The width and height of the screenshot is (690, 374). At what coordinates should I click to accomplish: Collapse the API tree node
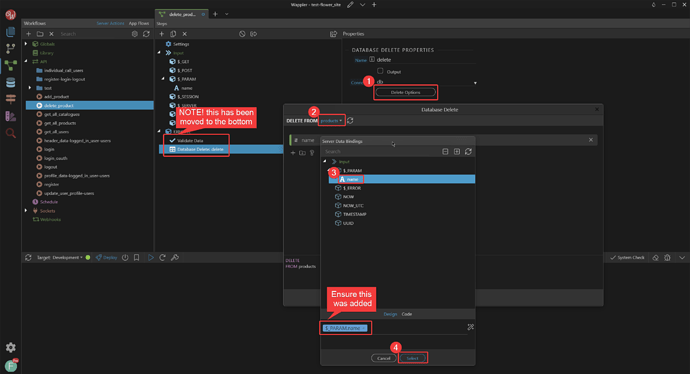click(x=26, y=61)
